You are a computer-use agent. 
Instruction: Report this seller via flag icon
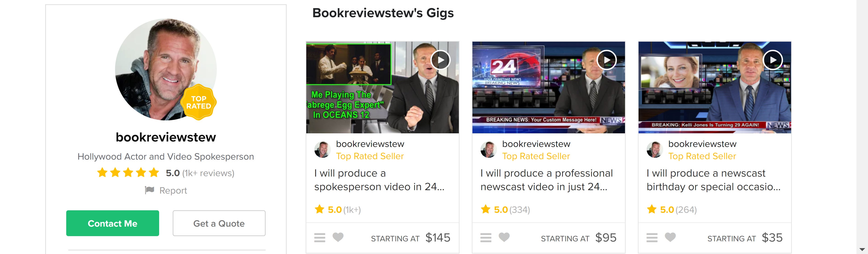[x=150, y=190]
